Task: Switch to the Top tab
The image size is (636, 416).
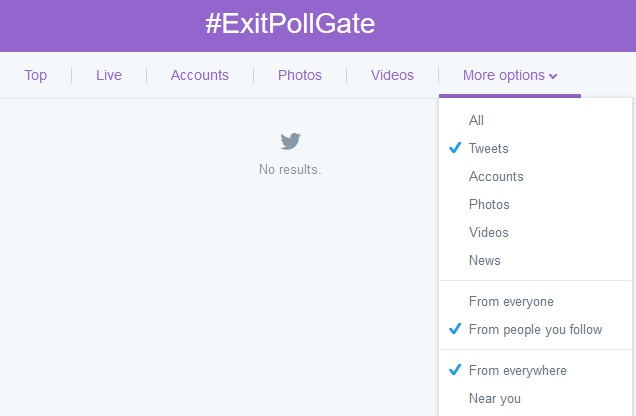Action: click(36, 75)
